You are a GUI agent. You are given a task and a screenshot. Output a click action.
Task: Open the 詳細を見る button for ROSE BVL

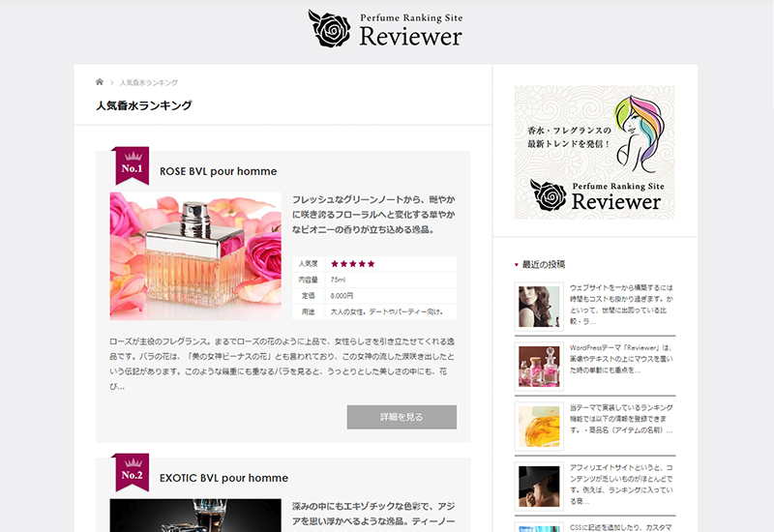click(402, 417)
